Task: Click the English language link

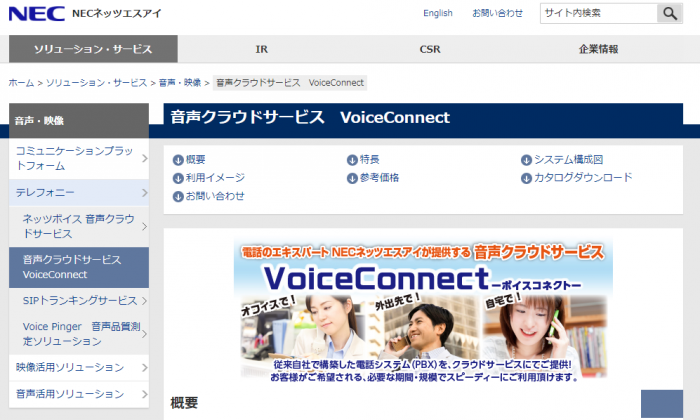Action: tap(438, 14)
